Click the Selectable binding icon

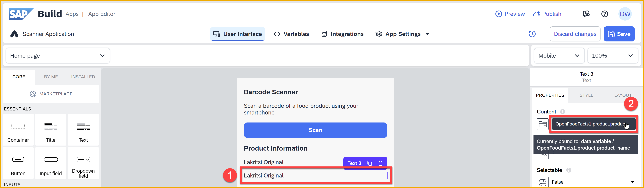543,182
